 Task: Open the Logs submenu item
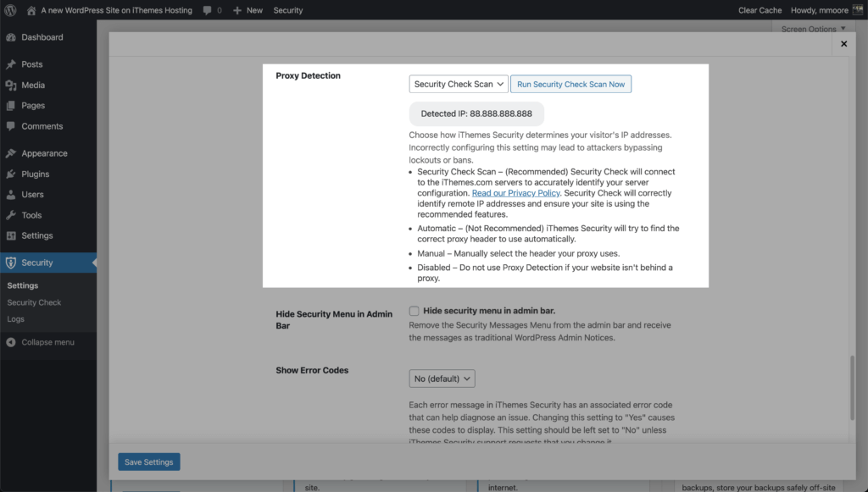[x=16, y=319]
